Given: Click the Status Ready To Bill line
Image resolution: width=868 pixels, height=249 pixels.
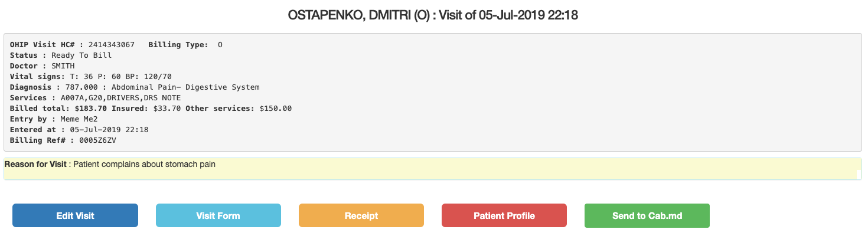Looking at the screenshot, I should (x=61, y=55).
